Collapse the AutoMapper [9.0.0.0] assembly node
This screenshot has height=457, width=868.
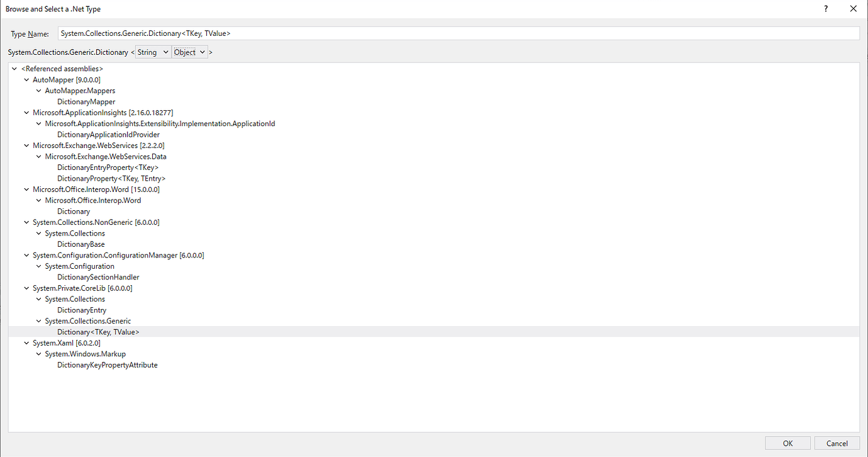click(x=26, y=79)
